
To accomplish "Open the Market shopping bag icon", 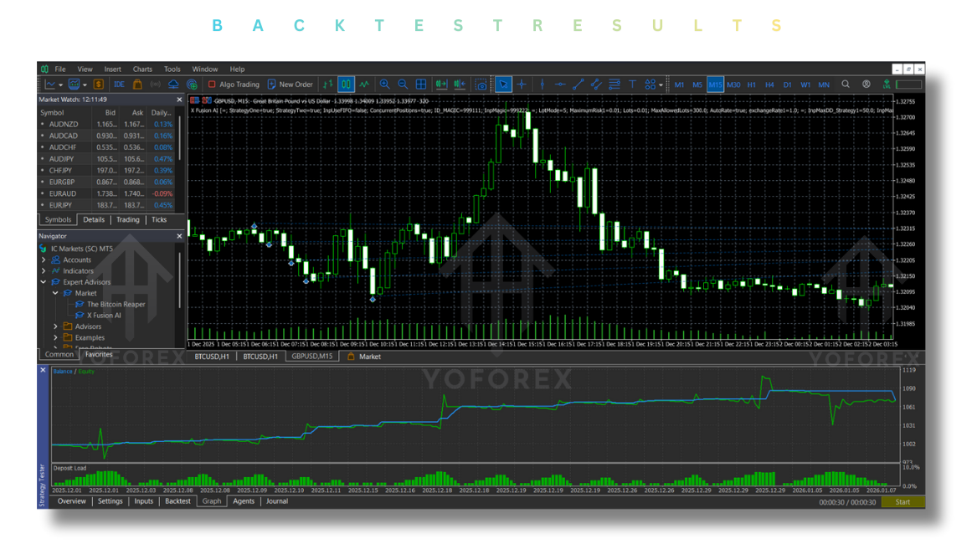I will tap(137, 85).
